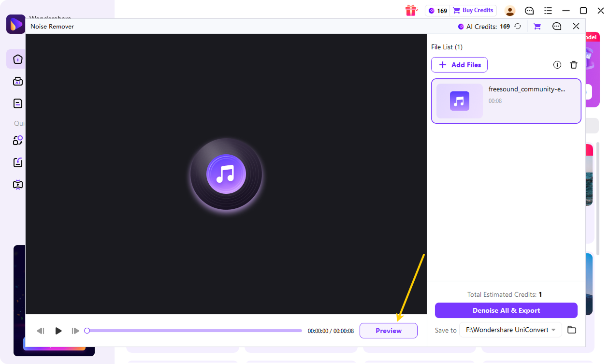The width and height of the screenshot is (609, 364).
Task: Open the file list info icon
Action: pos(557,65)
